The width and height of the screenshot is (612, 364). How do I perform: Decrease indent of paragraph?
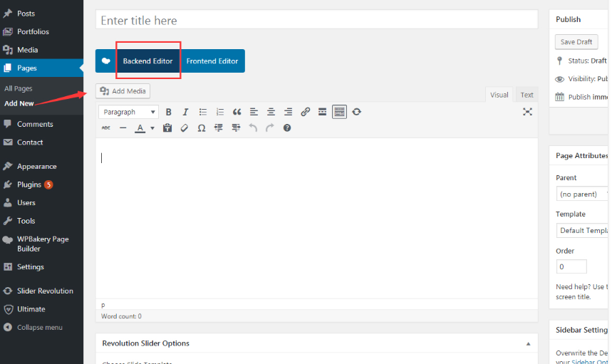point(219,128)
